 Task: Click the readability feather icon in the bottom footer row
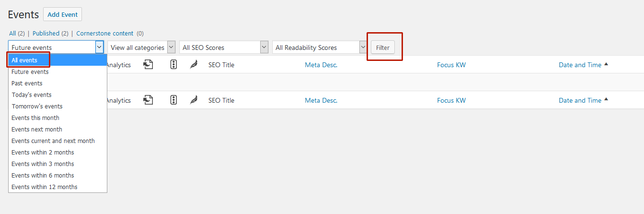(194, 100)
